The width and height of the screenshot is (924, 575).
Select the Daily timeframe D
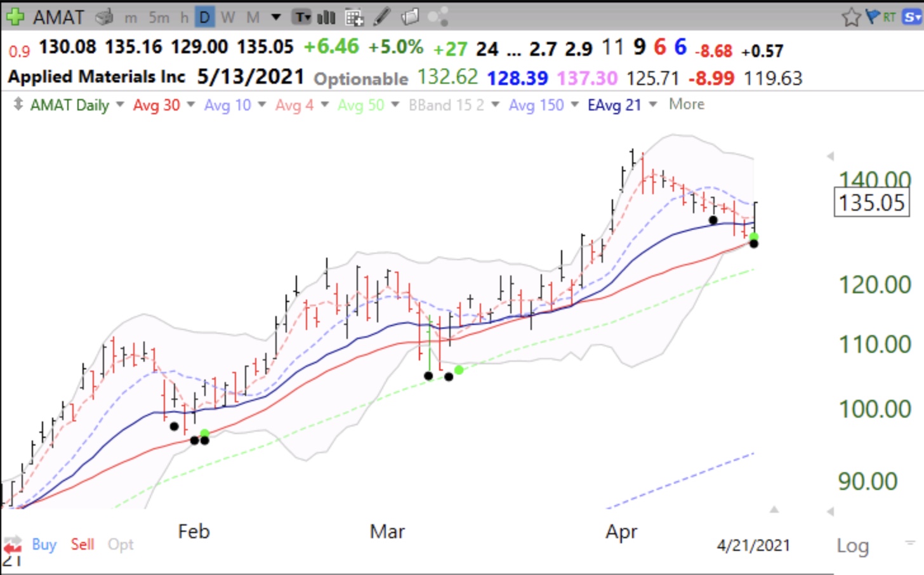(205, 17)
